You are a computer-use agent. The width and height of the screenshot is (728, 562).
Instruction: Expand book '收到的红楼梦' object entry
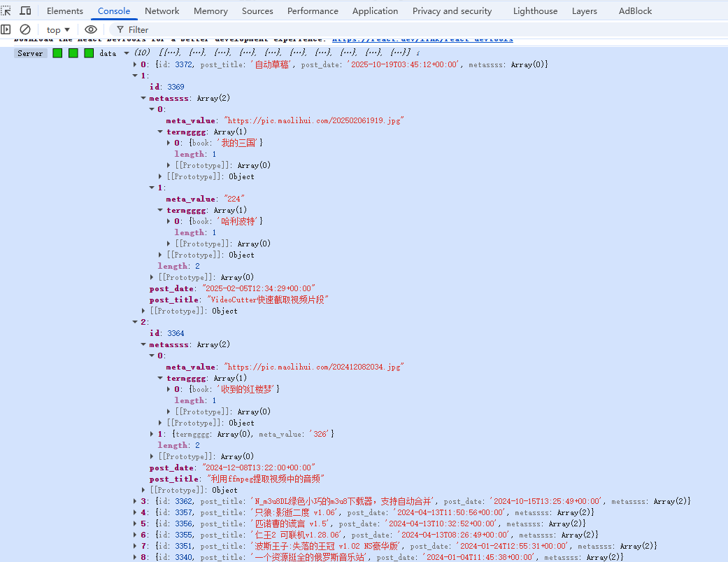tap(169, 389)
